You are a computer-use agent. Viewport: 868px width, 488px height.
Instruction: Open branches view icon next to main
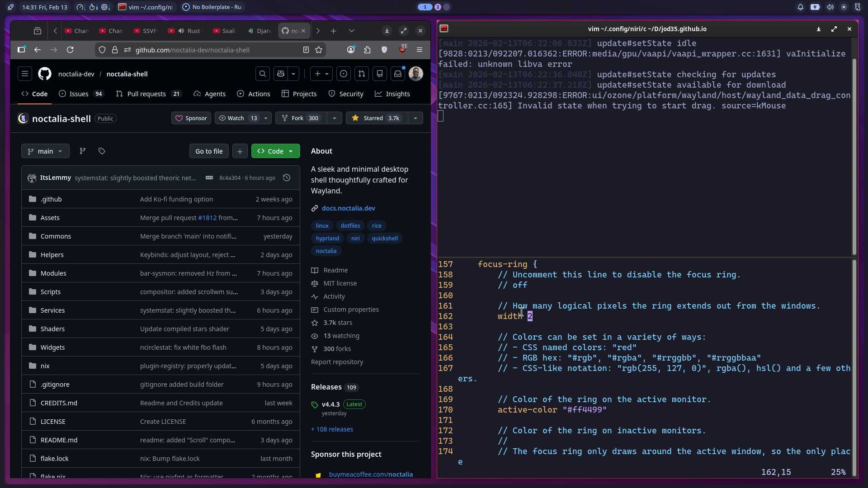pyautogui.click(x=83, y=151)
